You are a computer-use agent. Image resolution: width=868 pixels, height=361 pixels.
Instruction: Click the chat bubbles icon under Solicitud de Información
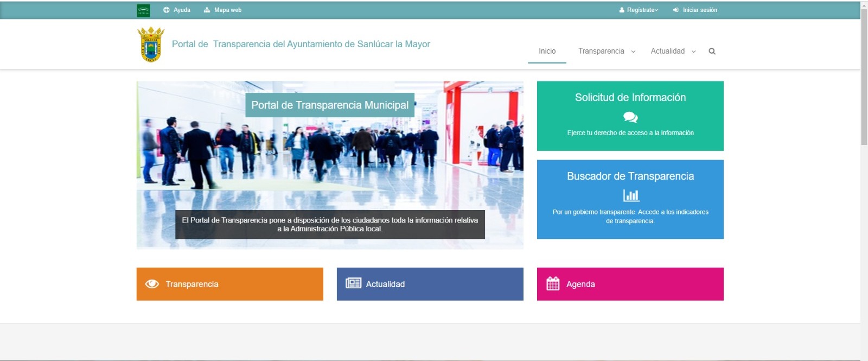630,117
